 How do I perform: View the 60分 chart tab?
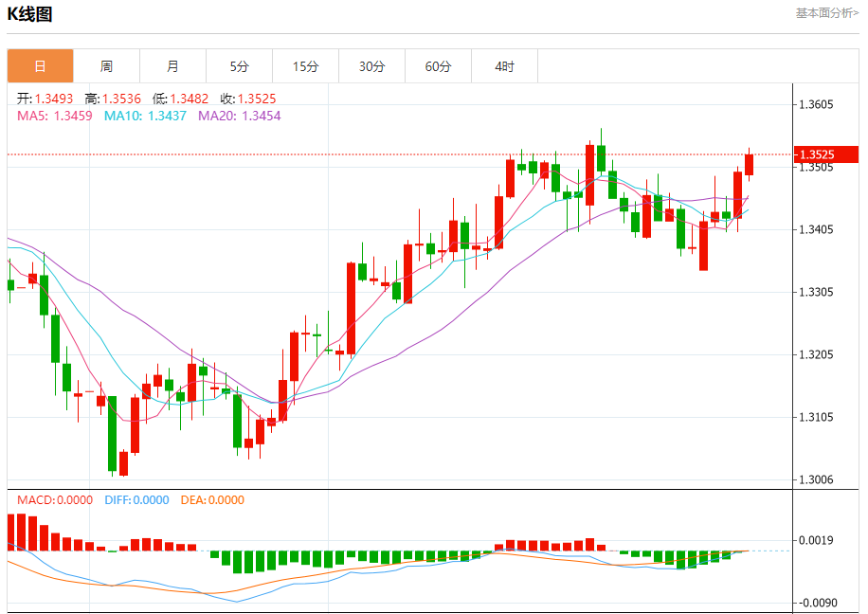[438, 66]
